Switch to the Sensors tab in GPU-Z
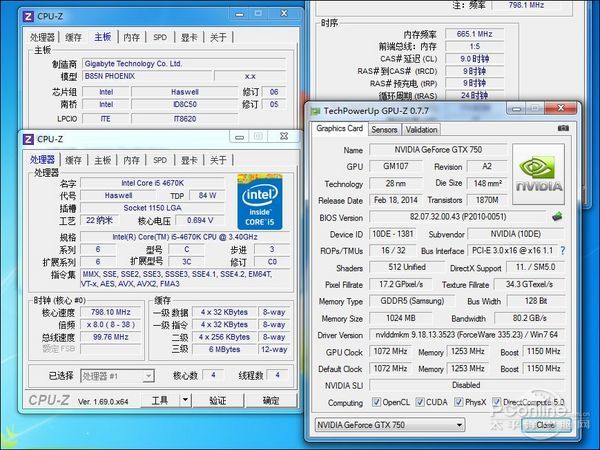 click(x=384, y=129)
